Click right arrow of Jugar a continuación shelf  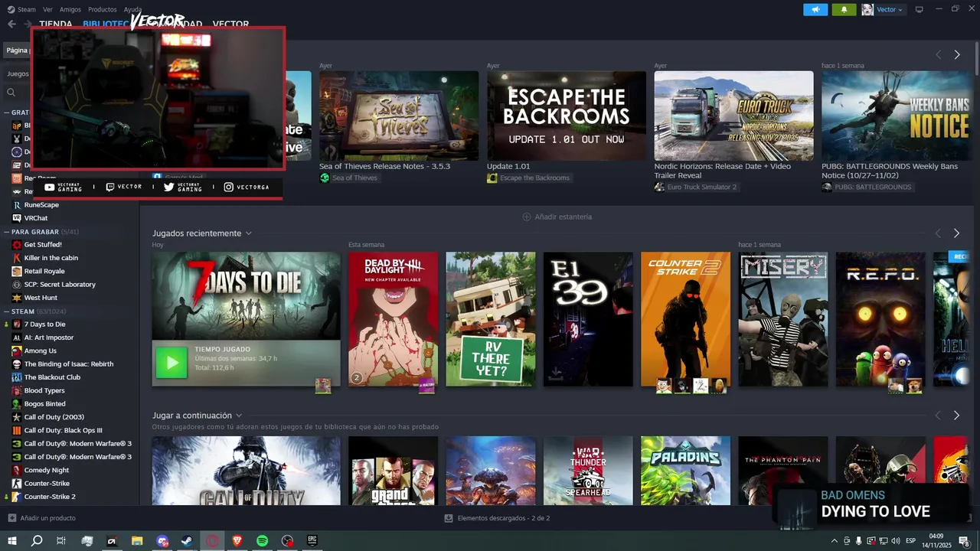pyautogui.click(x=956, y=416)
